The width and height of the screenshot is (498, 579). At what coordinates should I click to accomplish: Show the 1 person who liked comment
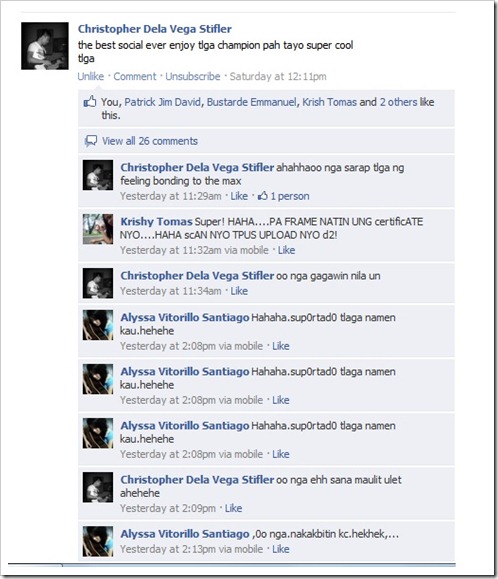point(290,196)
